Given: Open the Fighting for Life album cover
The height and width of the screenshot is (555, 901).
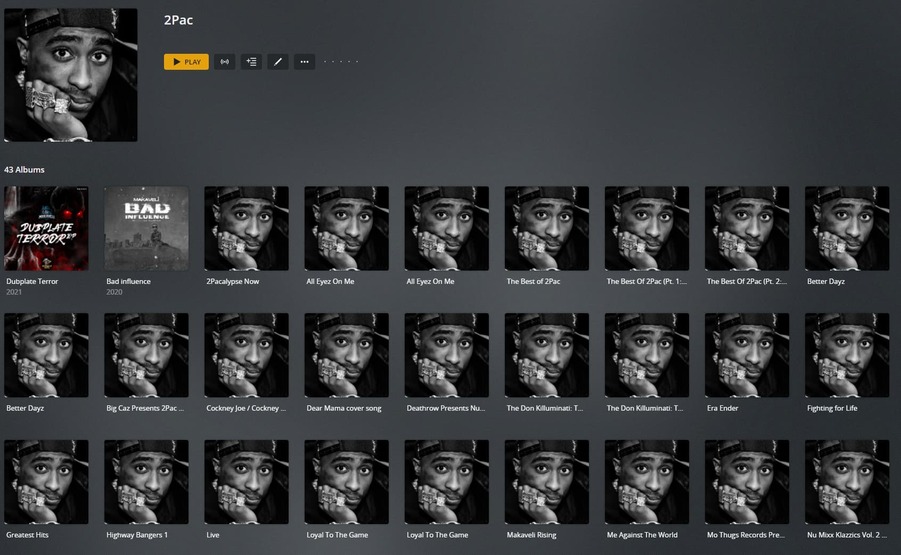Looking at the screenshot, I should (x=847, y=355).
